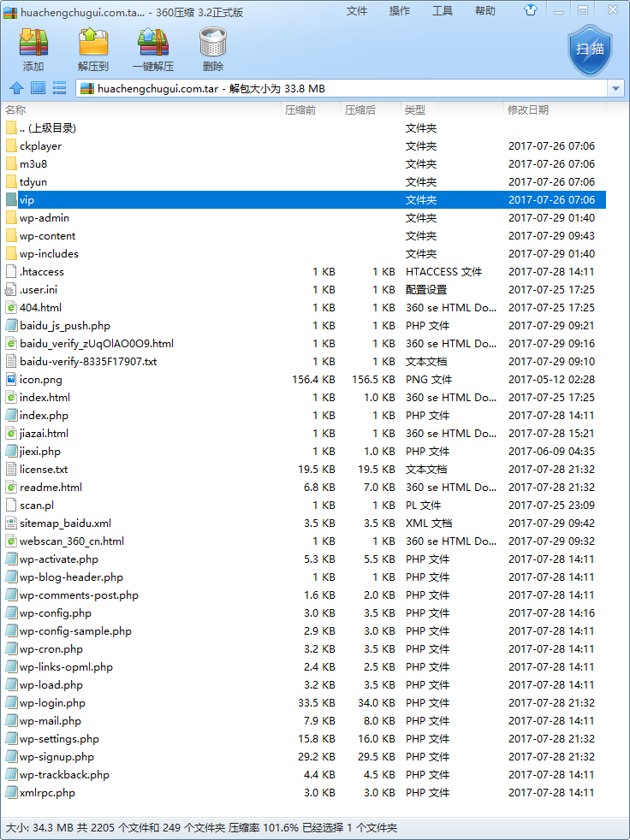This screenshot has height=840, width=630.
Task: Open the 帮助 menu
Action: (x=485, y=11)
